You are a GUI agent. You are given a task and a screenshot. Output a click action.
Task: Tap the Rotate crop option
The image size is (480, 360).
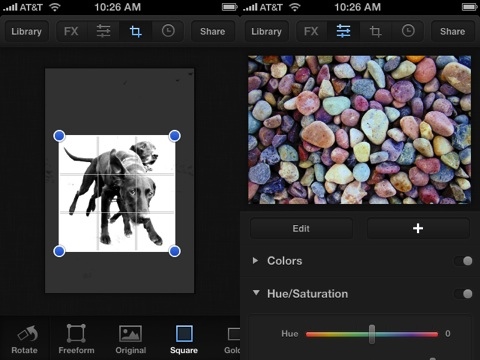pyautogui.click(x=25, y=339)
